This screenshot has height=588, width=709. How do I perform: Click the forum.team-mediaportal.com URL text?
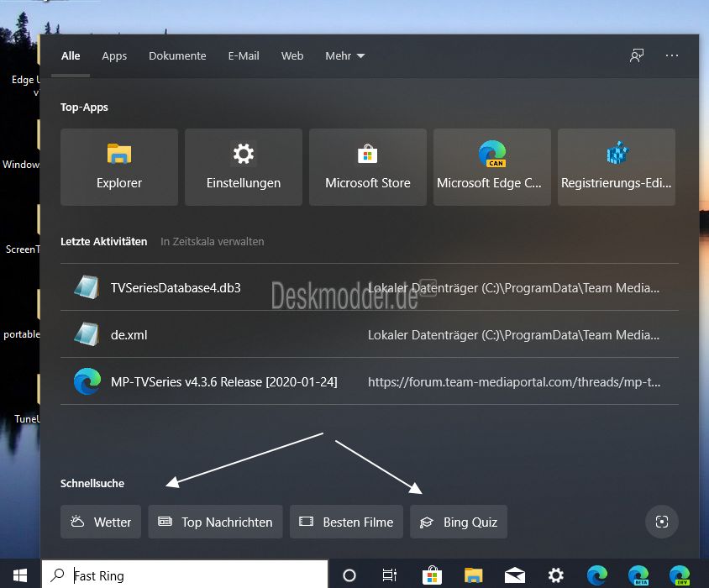point(514,382)
